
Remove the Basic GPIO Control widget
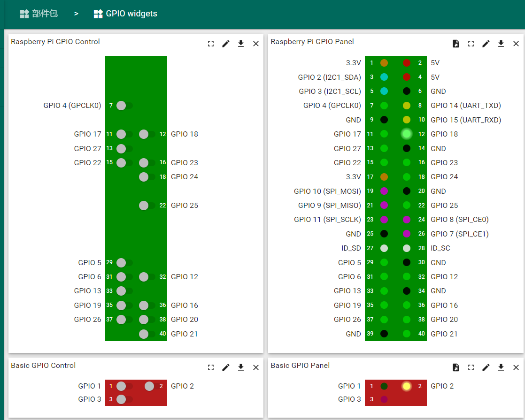pyautogui.click(x=256, y=367)
